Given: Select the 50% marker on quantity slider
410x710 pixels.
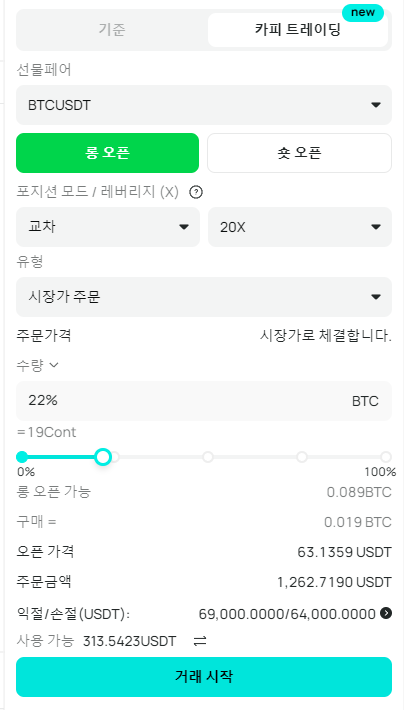Looking at the screenshot, I should pos(208,457).
